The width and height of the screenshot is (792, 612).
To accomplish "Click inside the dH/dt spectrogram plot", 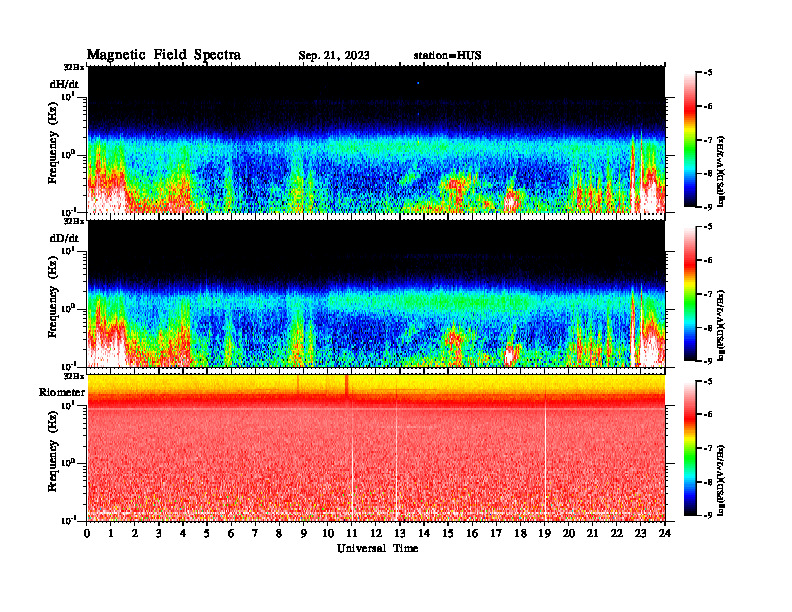I will click(x=376, y=139).
